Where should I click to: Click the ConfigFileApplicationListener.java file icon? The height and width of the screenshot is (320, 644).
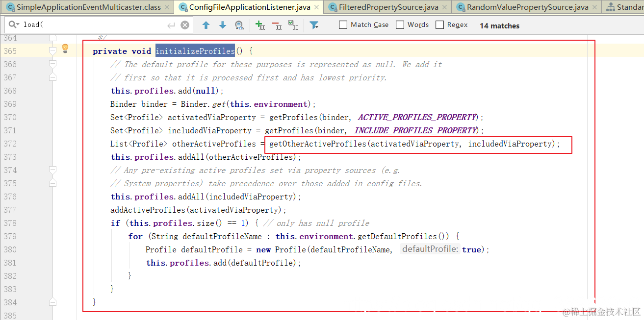[183, 7]
